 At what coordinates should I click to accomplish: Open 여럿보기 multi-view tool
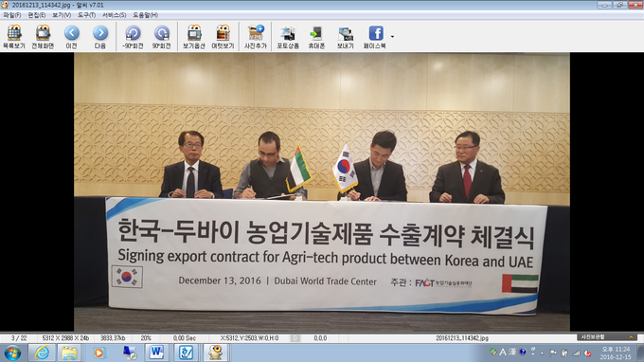point(223,37)
